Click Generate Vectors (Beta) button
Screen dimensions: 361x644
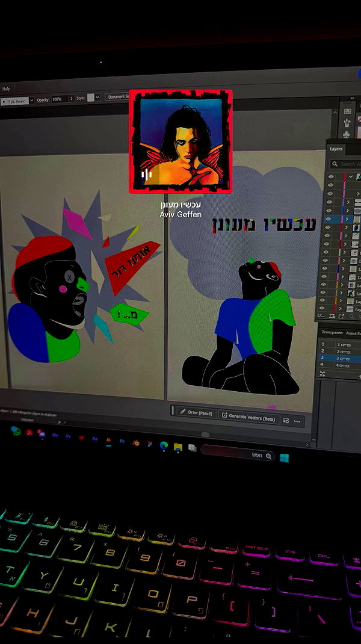pos(248,416)
